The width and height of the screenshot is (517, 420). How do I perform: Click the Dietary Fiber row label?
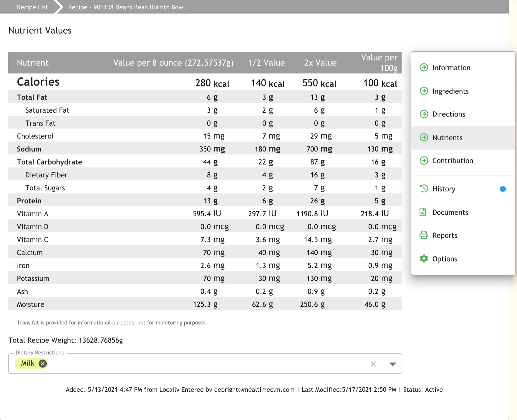click(47, 175)
